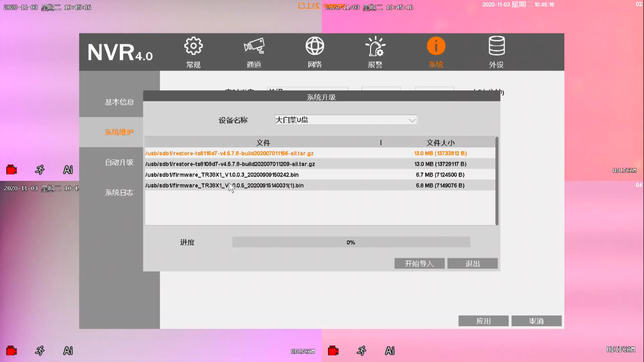644x362 pixels.
Task: Open the 系统日志 sidebar tab
Action: pyautogui.click(x=119, y=192)
